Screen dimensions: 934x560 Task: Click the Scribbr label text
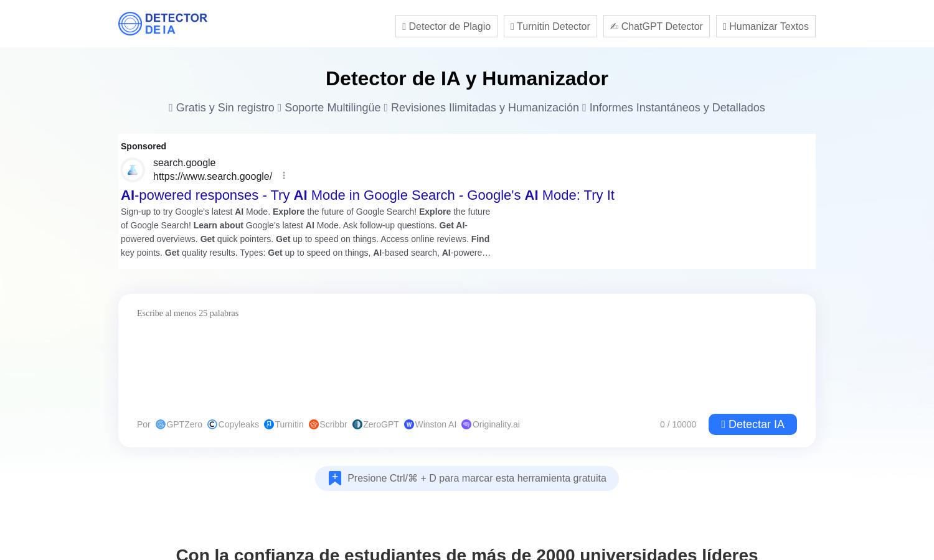click(x=333, y=424)
